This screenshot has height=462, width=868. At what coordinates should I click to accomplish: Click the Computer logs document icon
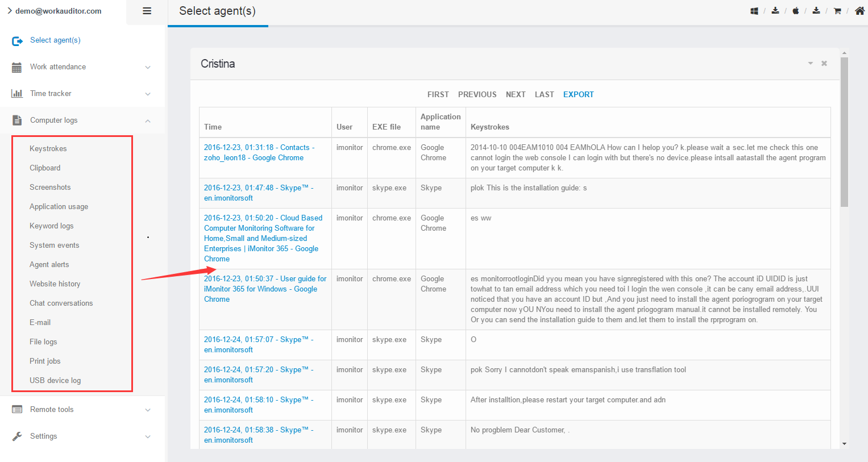click(x=17, y=120)
